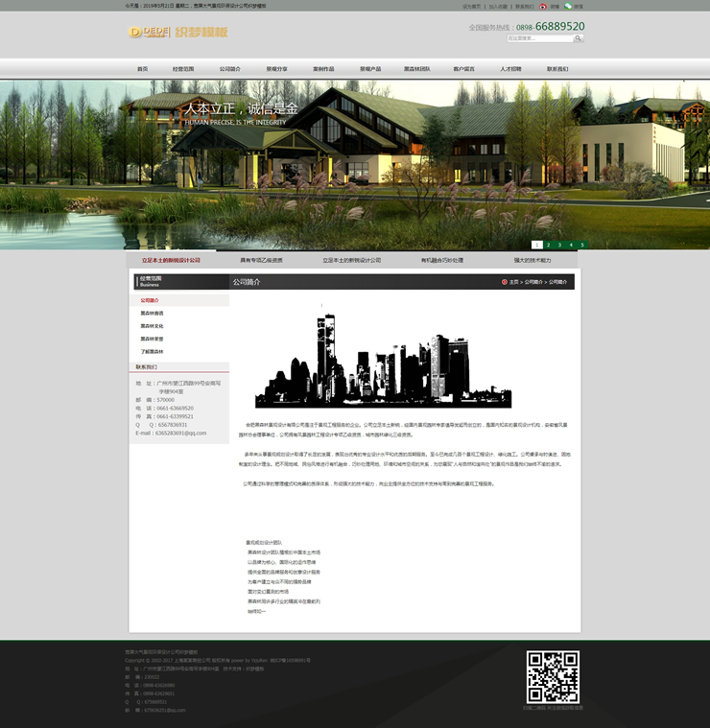Click 强大的技术能力 strip tab
The image size is (710, 728).
pyautogui.click(x=532, y=260)
